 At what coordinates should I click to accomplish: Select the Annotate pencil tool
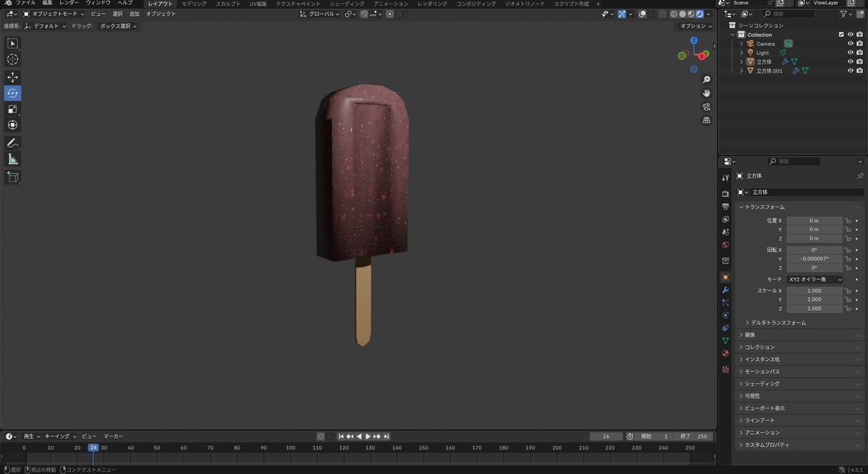(x=12, y=143)
